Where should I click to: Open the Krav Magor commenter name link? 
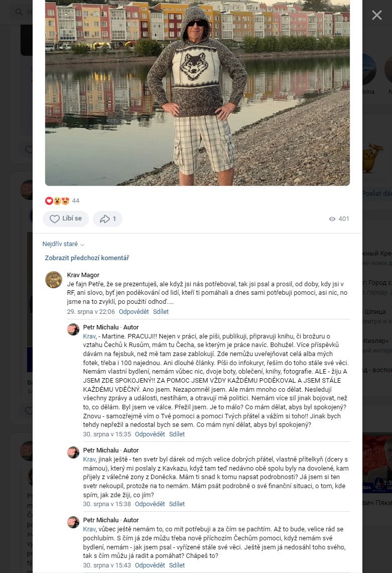pos(83,275)
